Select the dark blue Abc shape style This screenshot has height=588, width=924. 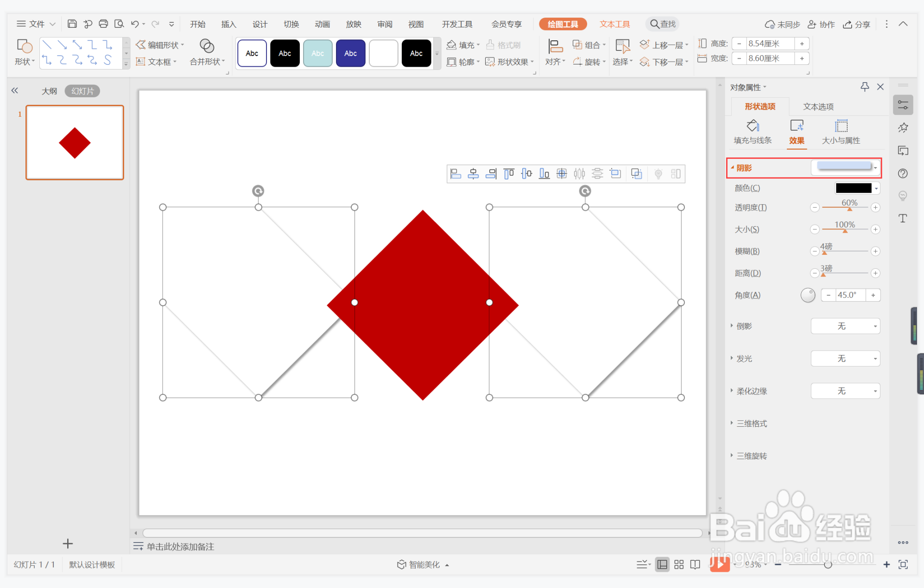tap(350, 53)
